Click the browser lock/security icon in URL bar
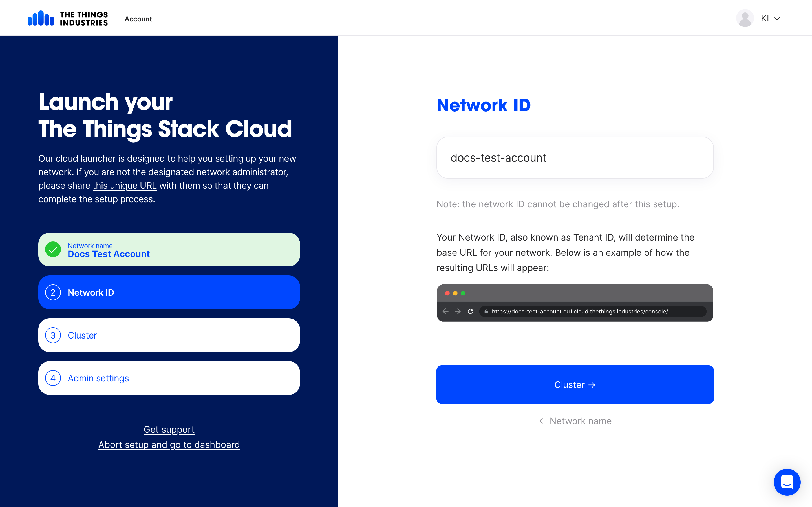812x507 pixels. click(485, 311)
